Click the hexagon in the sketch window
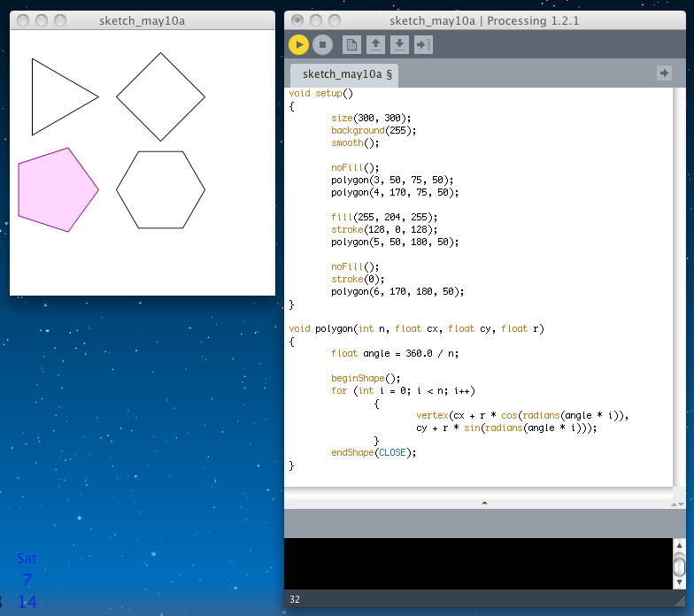The image size is (694, 616). coord(160,189)
